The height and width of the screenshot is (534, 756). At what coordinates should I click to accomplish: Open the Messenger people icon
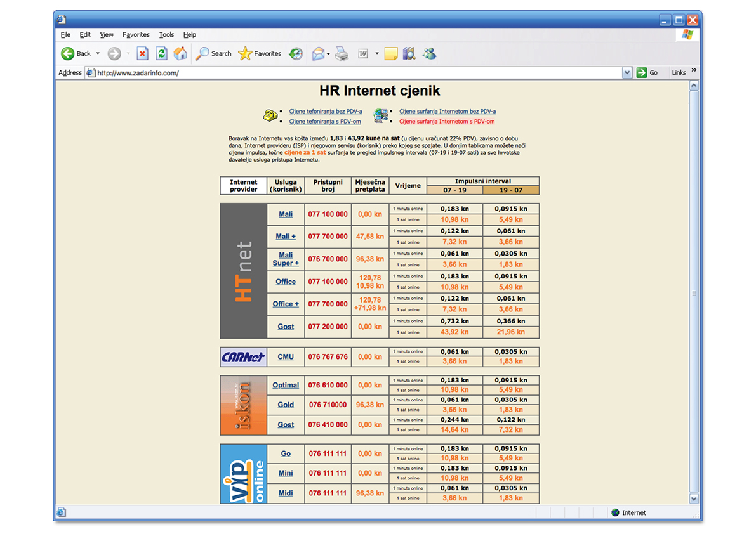click(x=430, y=54)
